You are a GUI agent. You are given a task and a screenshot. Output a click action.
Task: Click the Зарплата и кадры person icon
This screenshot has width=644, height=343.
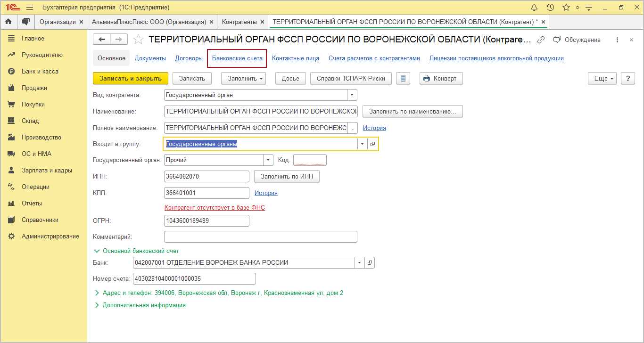point(11,171)
